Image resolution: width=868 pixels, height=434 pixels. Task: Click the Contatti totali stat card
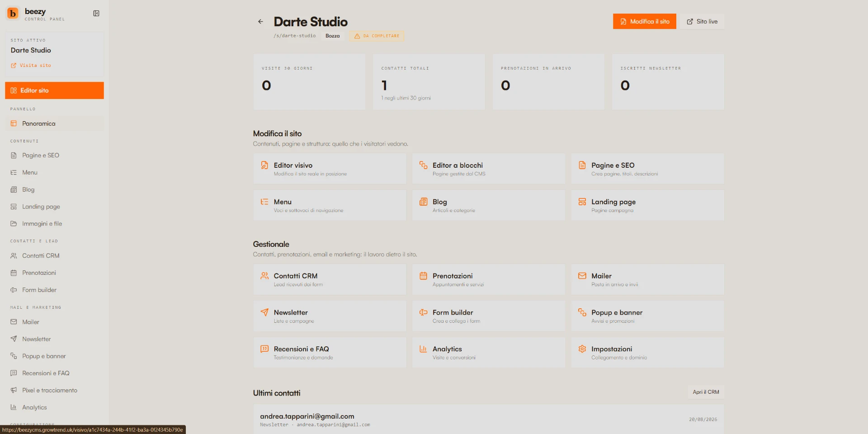tap(429, 82)
